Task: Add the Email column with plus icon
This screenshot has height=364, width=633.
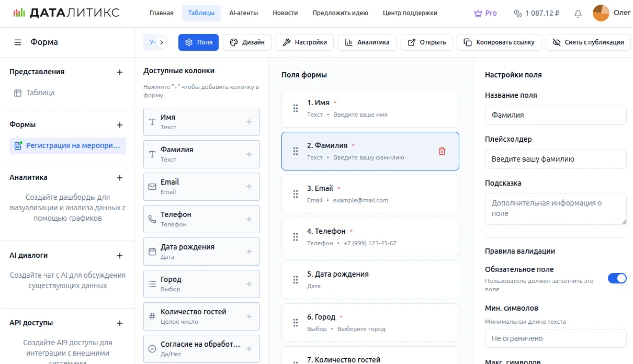Action: [249, 187]
